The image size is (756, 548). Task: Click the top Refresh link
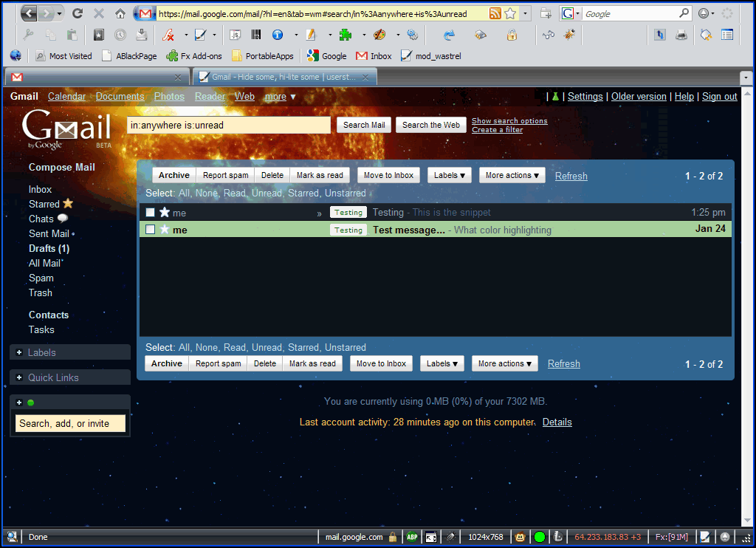tap(571, 176)
